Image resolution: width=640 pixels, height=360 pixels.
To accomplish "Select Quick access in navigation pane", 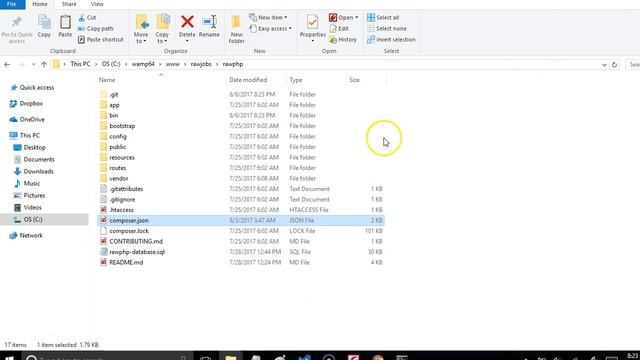I will [32, 87].
